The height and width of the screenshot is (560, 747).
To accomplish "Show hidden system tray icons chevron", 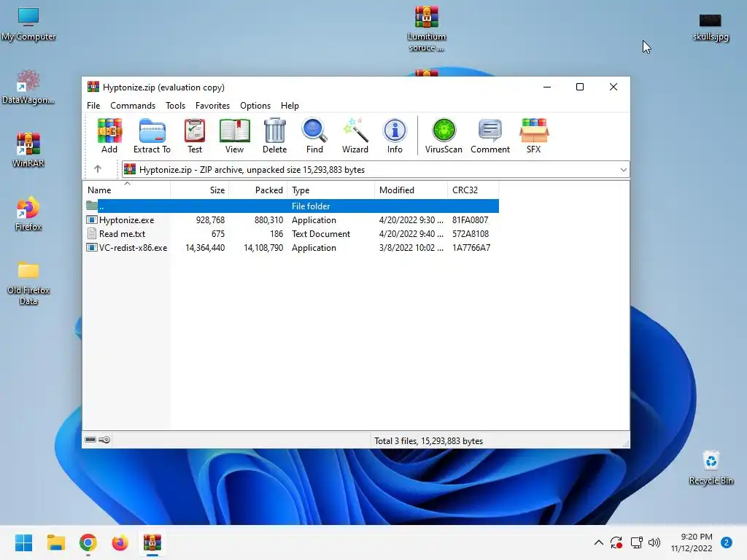I will coord(599,542).
